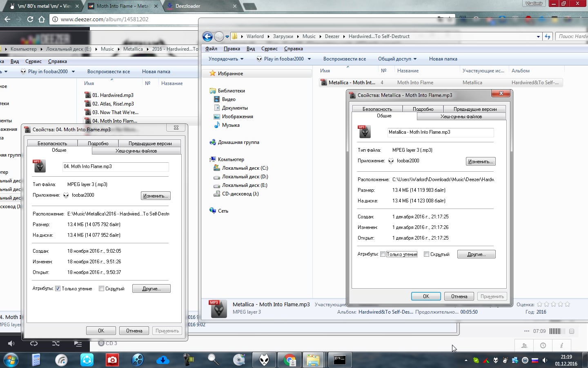Switch to Безопасность tab in right dialog

[x=377, y=109]
